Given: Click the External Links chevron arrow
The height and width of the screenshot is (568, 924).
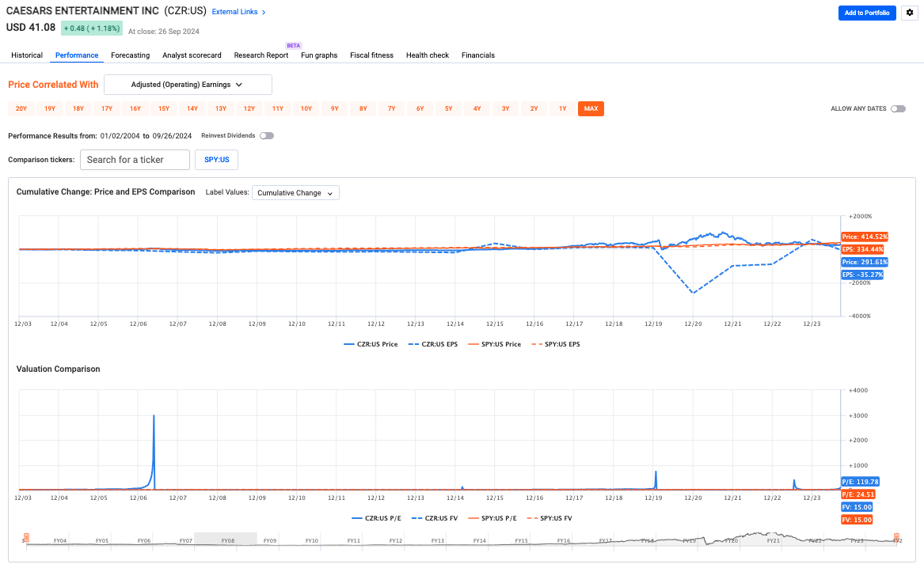Looking at the screenshot, I should [x=264, y=13].
